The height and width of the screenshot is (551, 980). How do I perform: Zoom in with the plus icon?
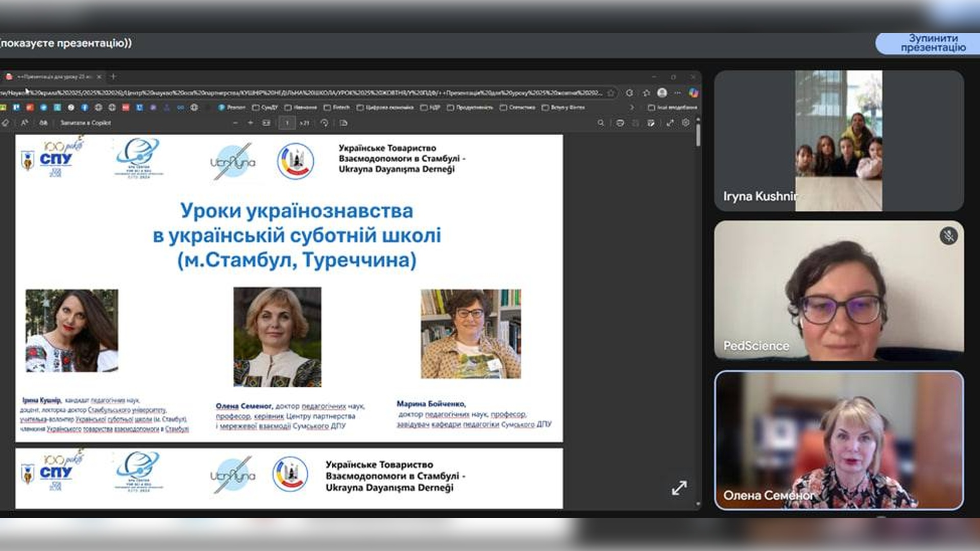coord(250,123)
